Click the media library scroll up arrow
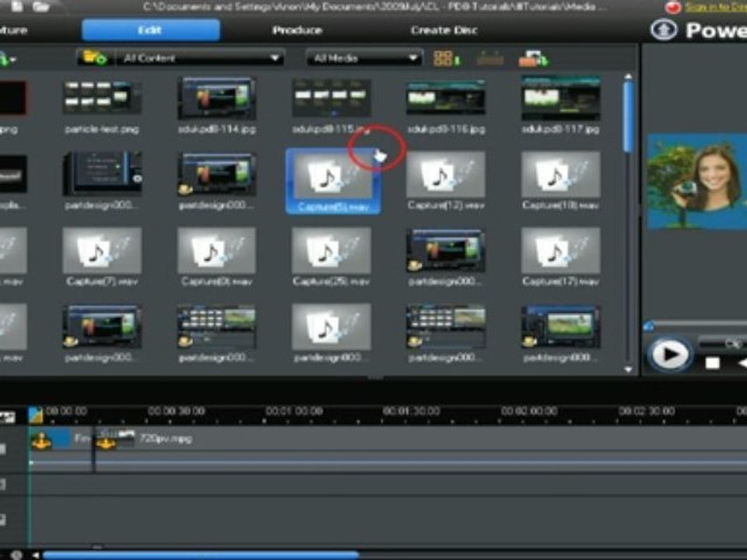This screenshot has height=560, width=747. (x=629, y=76)
